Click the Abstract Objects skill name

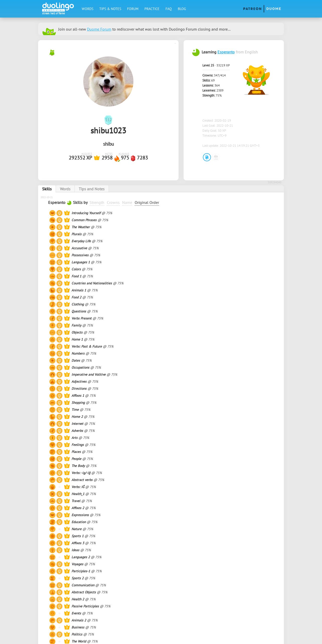(x=84, y=592)
